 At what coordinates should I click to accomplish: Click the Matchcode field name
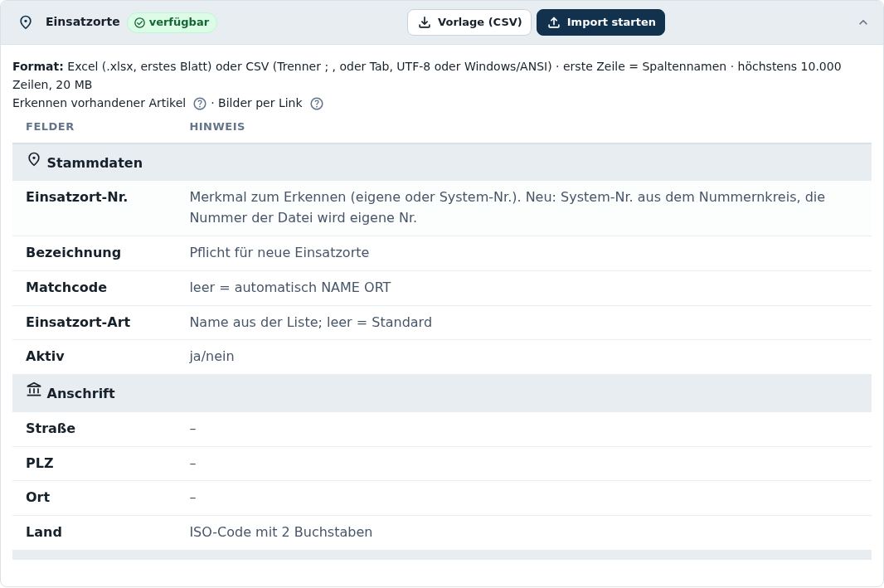pos(66,288)
